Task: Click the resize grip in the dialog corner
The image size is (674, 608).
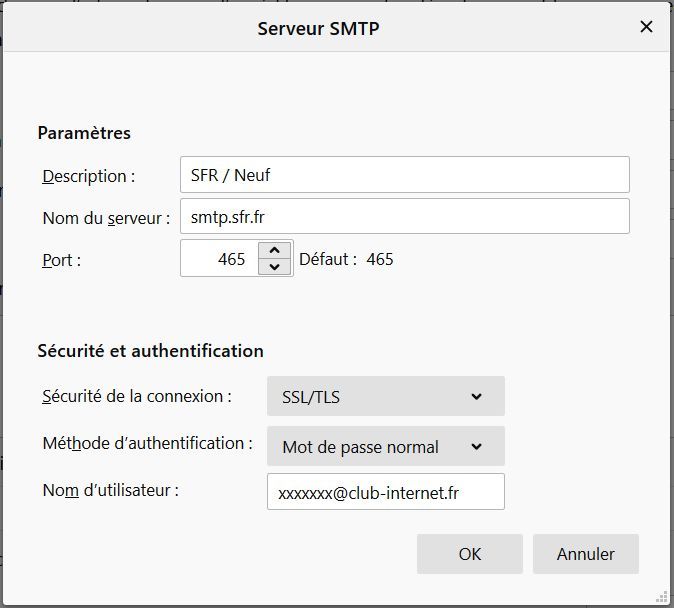Action: click(x=662, y=596)
